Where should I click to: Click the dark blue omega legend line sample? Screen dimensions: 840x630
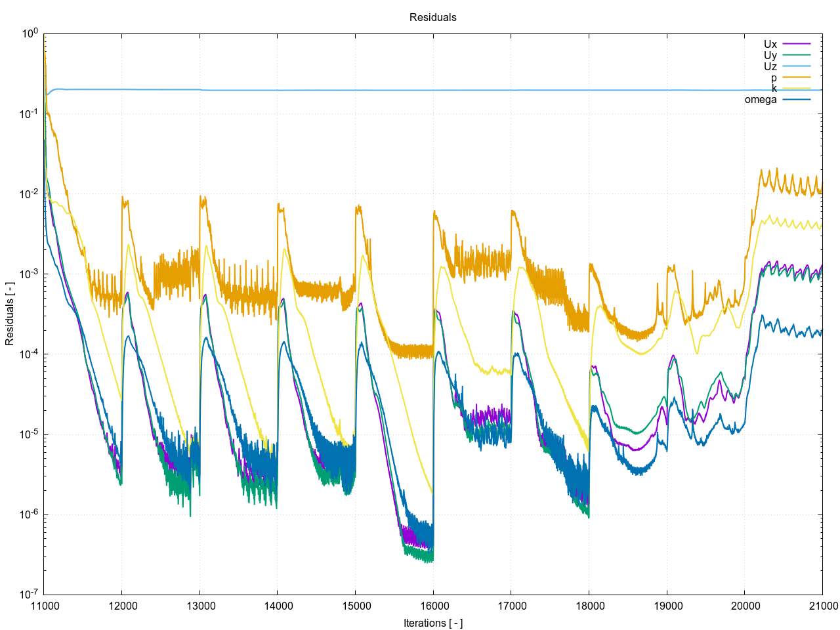coord(797,100)
